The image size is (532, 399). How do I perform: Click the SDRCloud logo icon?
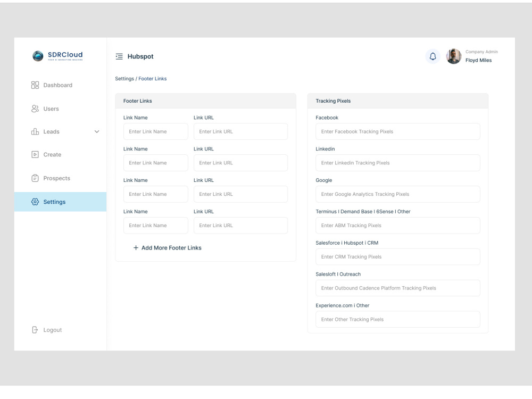pos(38,56)
